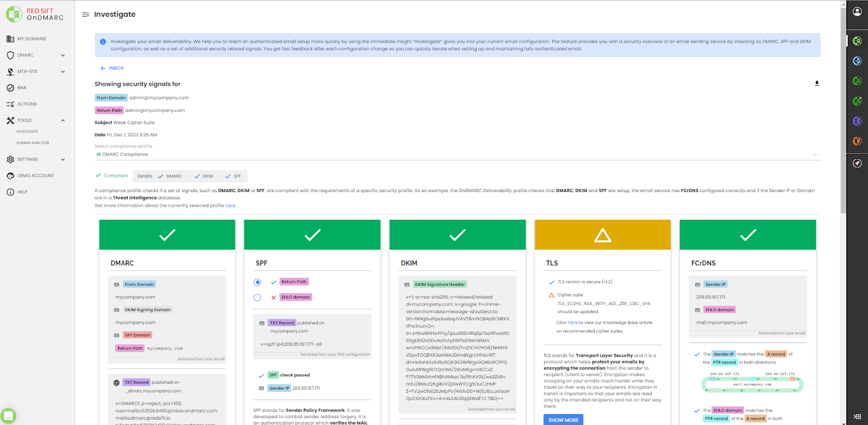This screenshot has width=868, height=425.
Task: Click the FCrDNS card title
Action: tap(703, 263)
